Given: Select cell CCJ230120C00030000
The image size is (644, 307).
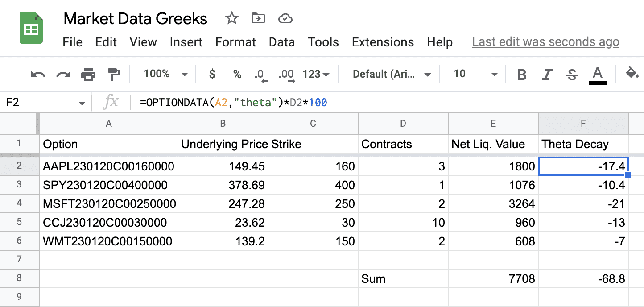Looking at the screenshot, I should 109,223.
